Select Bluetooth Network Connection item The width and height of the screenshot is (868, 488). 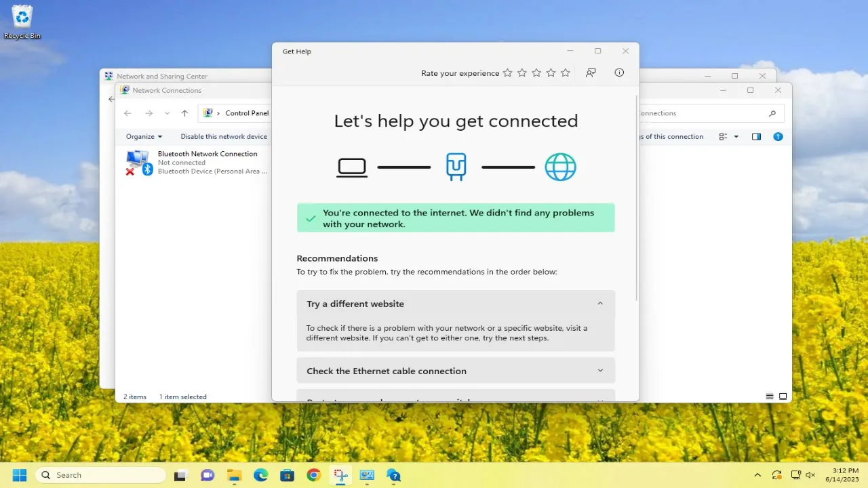tap(197, 163)
